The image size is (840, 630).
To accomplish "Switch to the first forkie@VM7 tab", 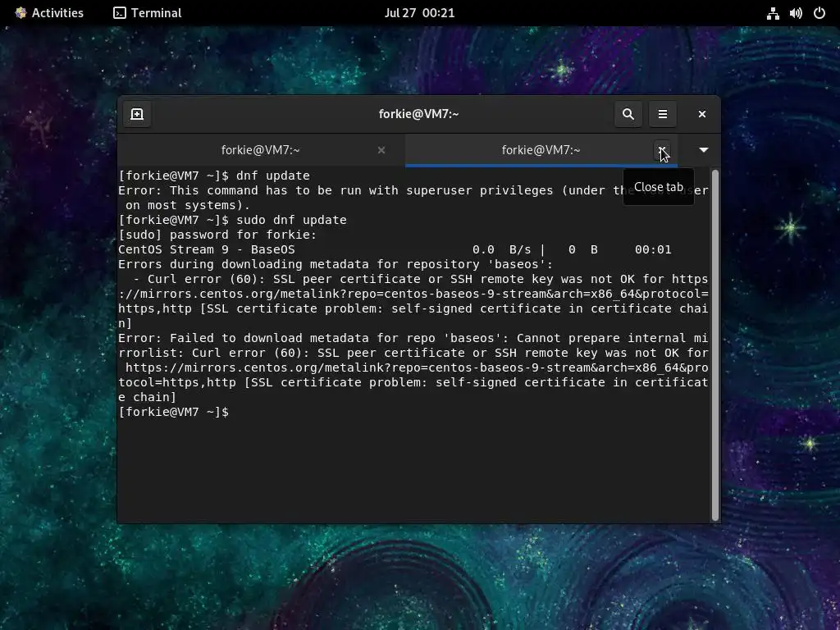I will coord(261,150).
